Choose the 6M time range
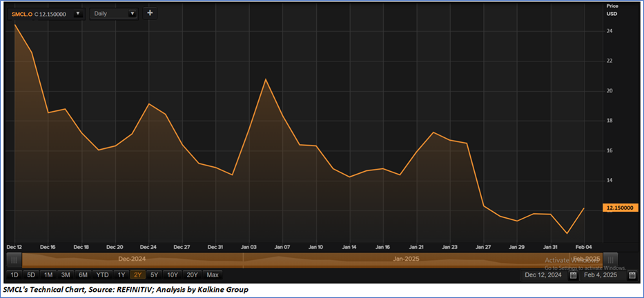Image resolution: width=644 pixels, height=298 pixels. [x=83, y=275]
